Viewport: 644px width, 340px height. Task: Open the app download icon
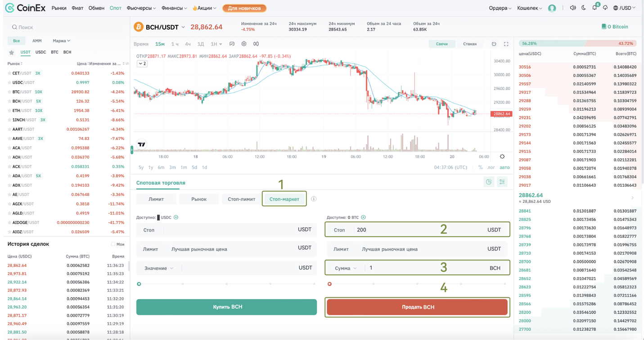pos(605,8)
